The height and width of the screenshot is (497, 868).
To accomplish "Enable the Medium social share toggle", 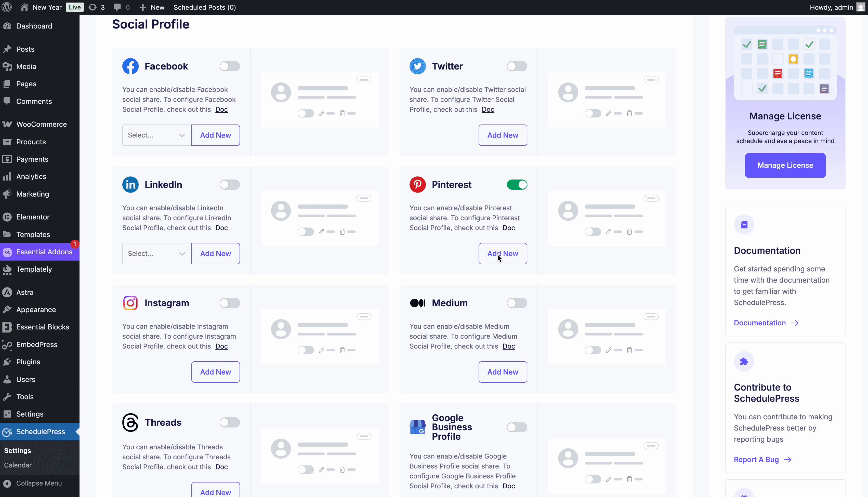I will 517,303.
